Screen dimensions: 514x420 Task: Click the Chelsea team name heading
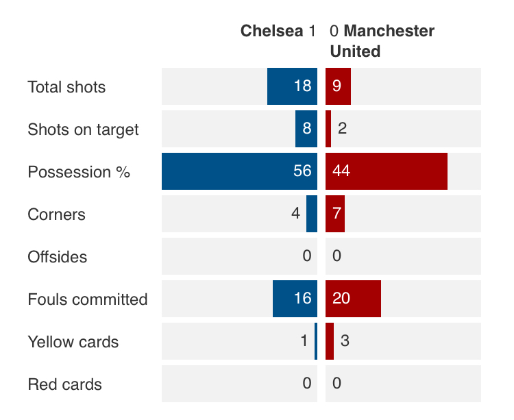(272, 31)
